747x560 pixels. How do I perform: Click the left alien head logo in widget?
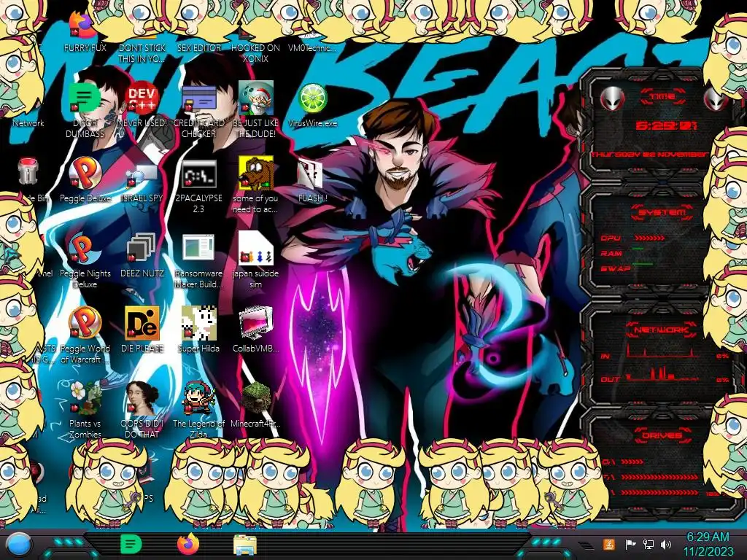pos(612,98)
